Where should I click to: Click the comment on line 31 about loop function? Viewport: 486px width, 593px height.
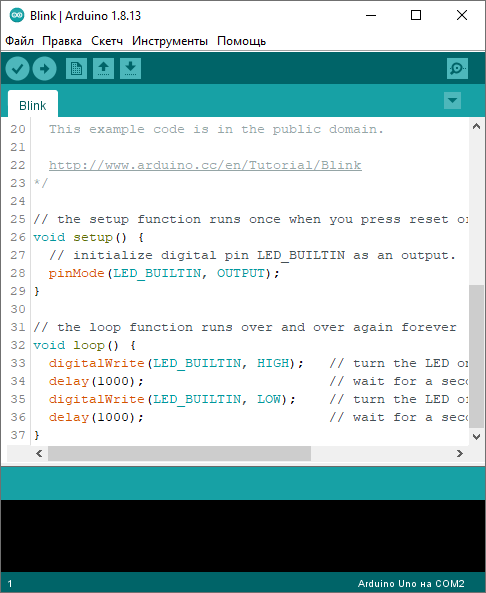pyautogui.click(x=245, y=328)
